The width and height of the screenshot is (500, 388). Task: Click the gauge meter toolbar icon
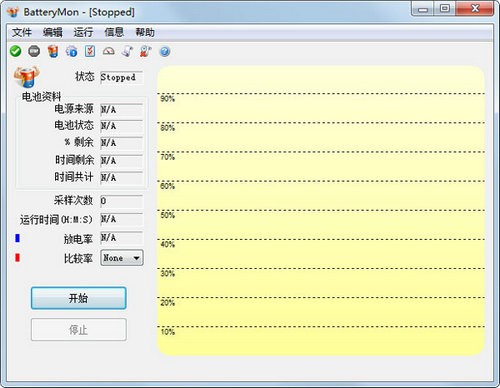tap(108, 51)
